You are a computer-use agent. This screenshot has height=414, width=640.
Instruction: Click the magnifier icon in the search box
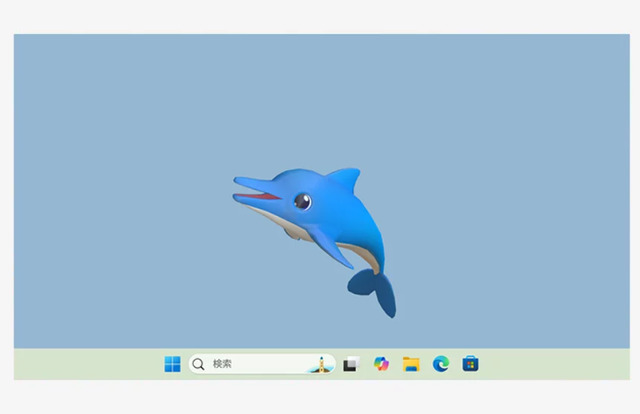coord(198,364)
